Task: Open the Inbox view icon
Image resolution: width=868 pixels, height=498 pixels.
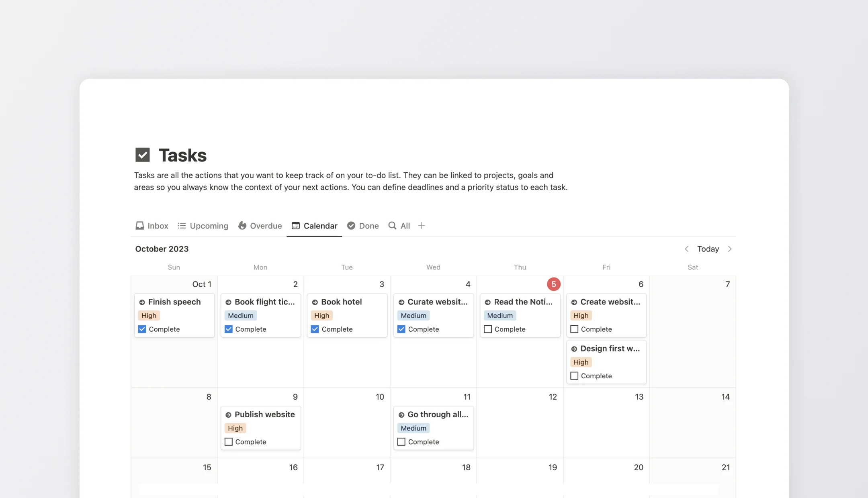Action: click(x=139, y=226)
